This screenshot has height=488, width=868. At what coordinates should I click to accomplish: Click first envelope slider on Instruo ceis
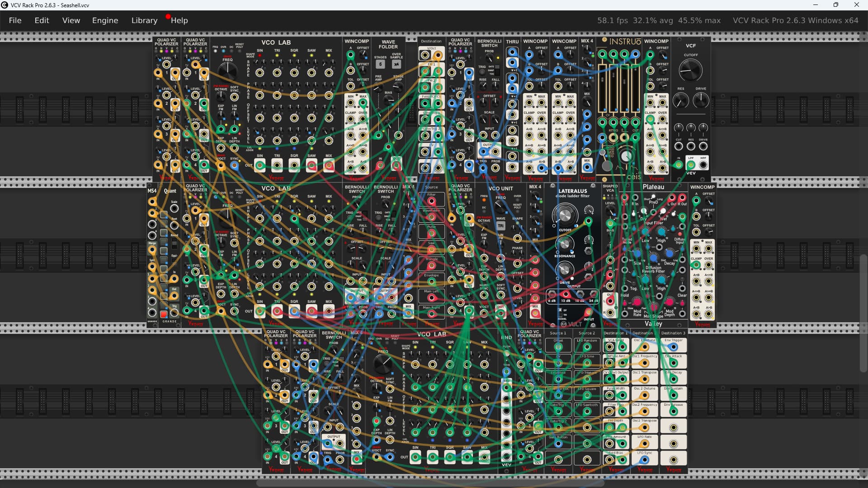602,88
